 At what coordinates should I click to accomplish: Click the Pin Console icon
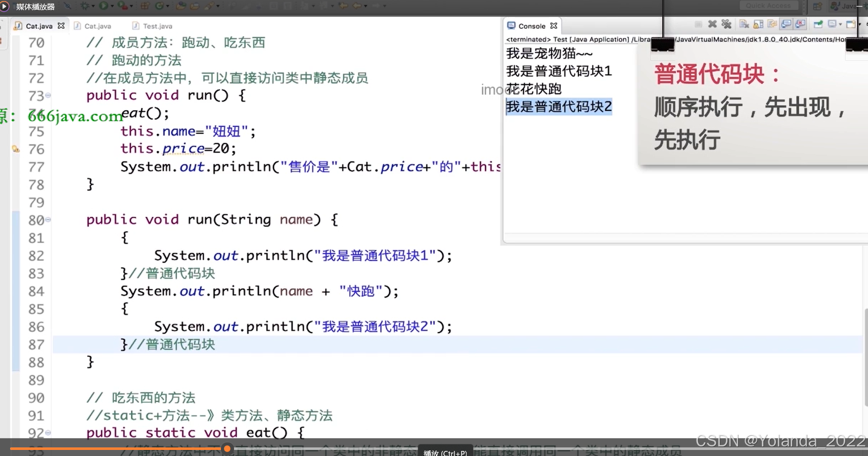[x=818, y=24]
